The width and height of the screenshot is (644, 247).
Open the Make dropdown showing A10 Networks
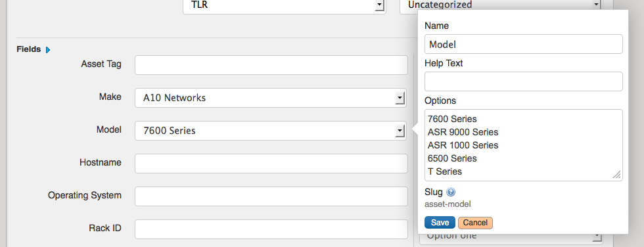tap(271, 98)
